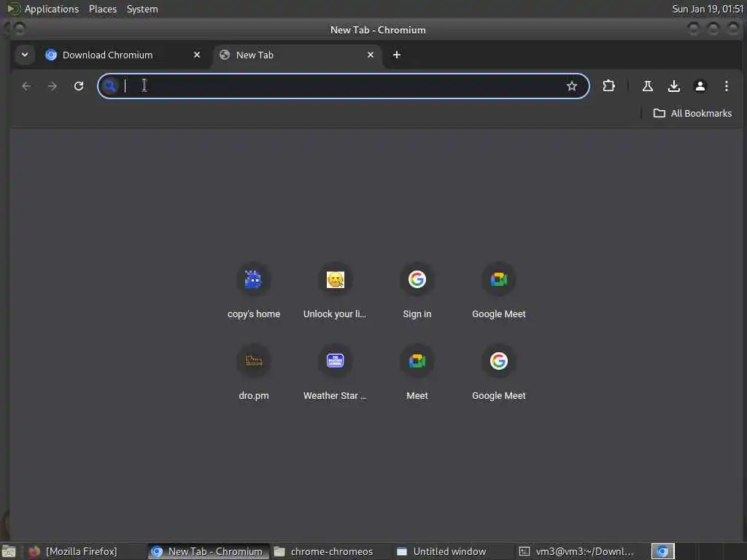Screen dimensions: 747x560
Task: Close the Download Chromium tab
Action: 197,55
